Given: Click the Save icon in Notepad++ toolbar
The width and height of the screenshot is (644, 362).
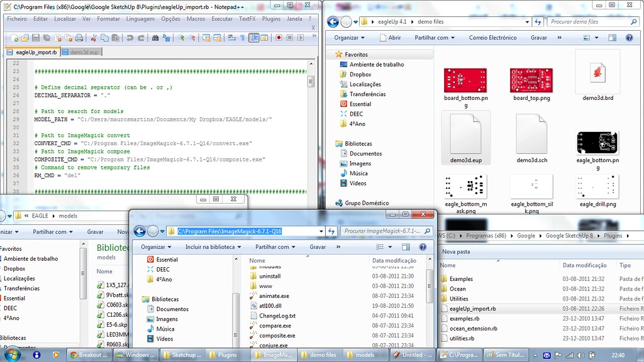Looking at the screenshot, I should click(x=36, y=38).
